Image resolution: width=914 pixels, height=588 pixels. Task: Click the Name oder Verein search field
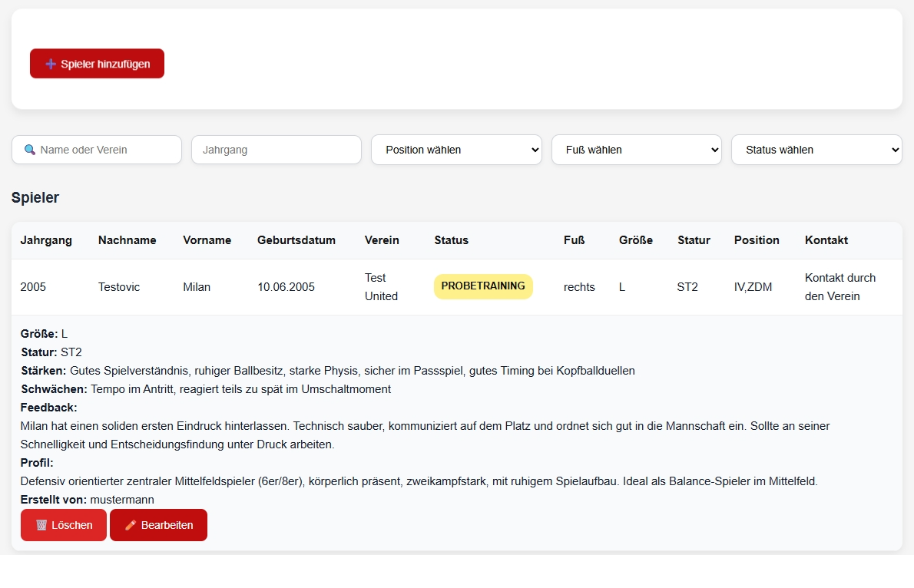click(97, 150)
